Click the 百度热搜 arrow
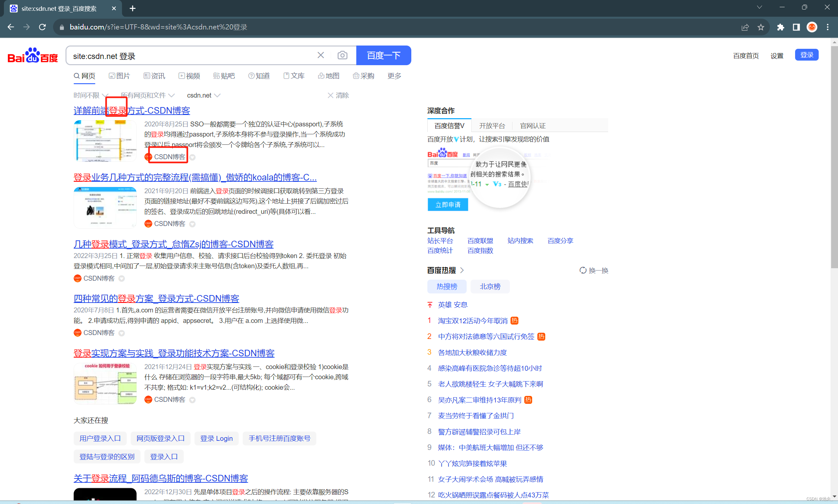The image size is (838, 504). click(x=462, y=271)
